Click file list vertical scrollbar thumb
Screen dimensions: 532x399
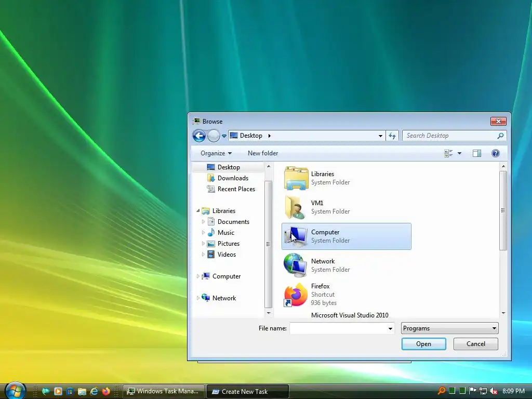point(503,211)
